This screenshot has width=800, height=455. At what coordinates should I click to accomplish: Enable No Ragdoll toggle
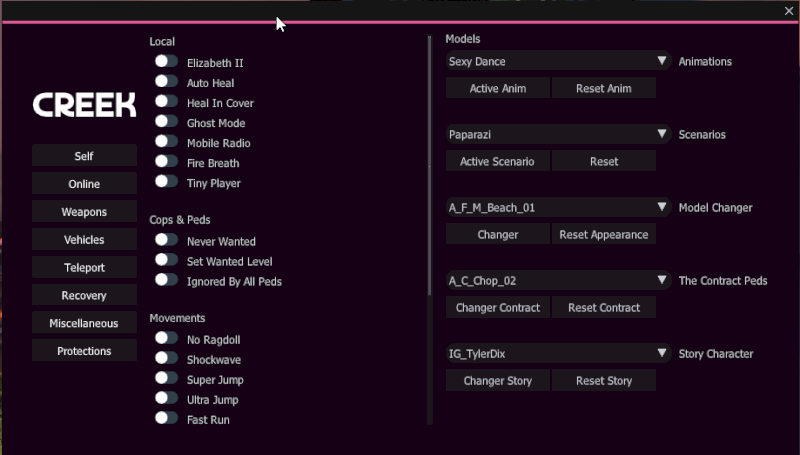click(x=166, y=338)
